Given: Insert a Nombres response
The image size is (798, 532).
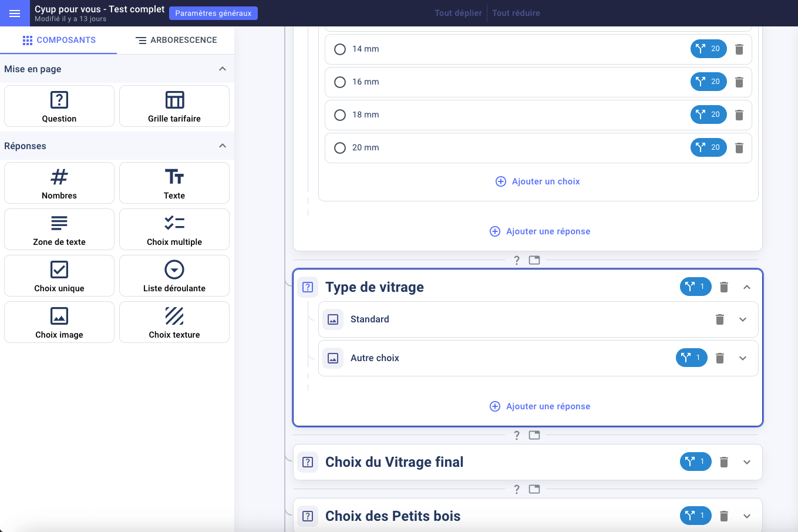Looking at the screenshot, I should [x=59, y=183].
